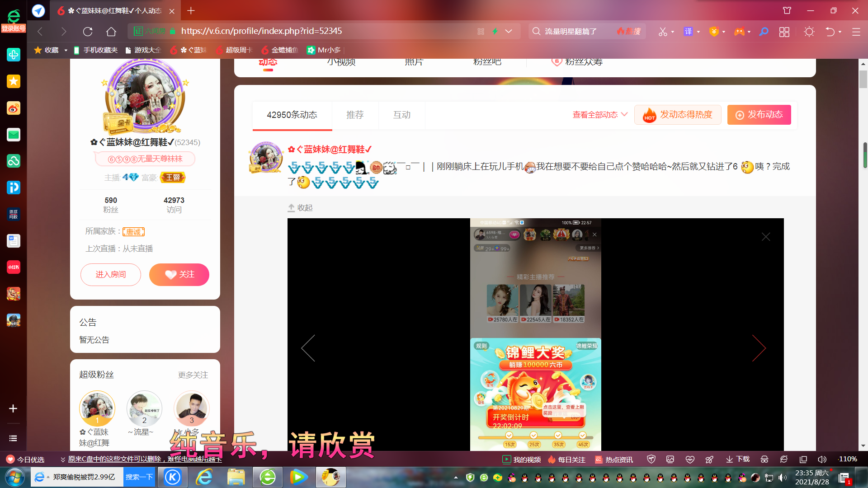Open the 粉丝吧 profile tab
Image resolution: width=868 pixels, height=488 pixels.
[487, 62]
